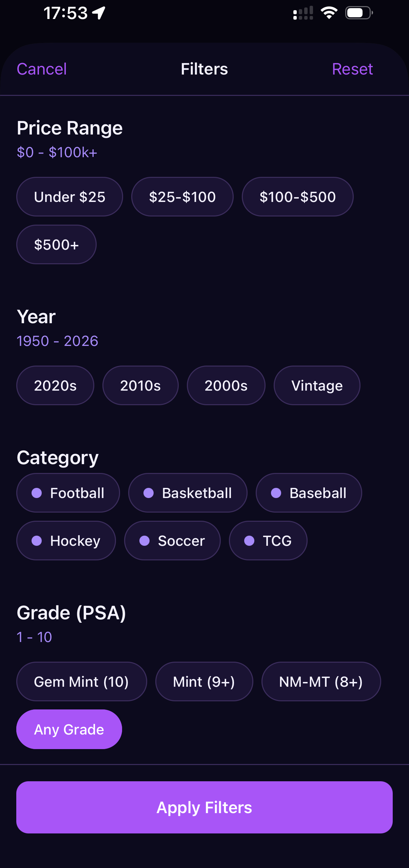Tap the Wi-Fi status icon
409x868 pixels.
pos(329,13)
